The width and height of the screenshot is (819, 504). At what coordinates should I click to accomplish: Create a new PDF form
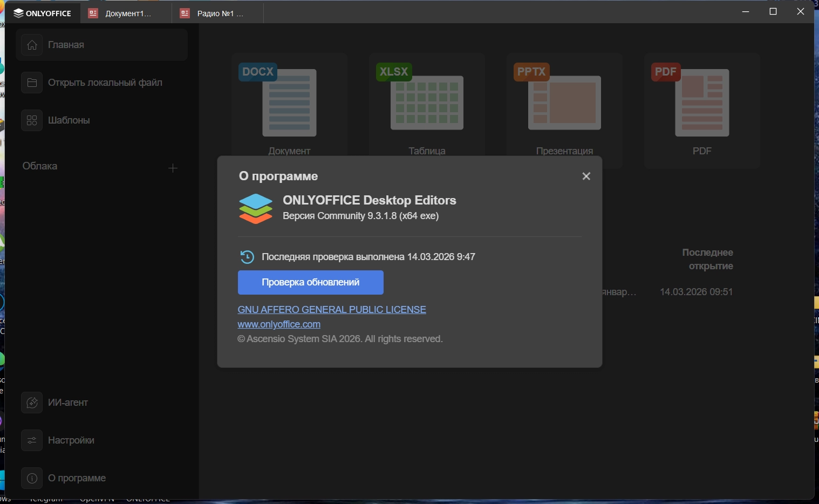tap(702, 110)
